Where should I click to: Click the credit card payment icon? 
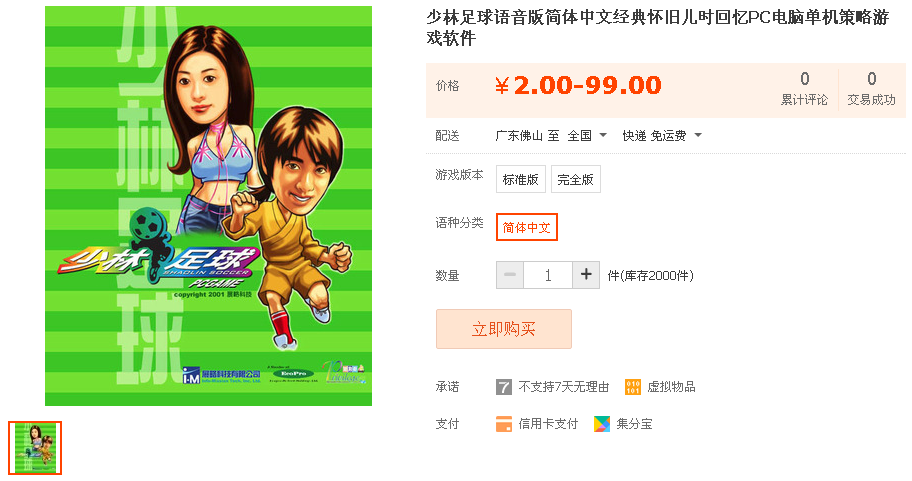tap(504, 424)
